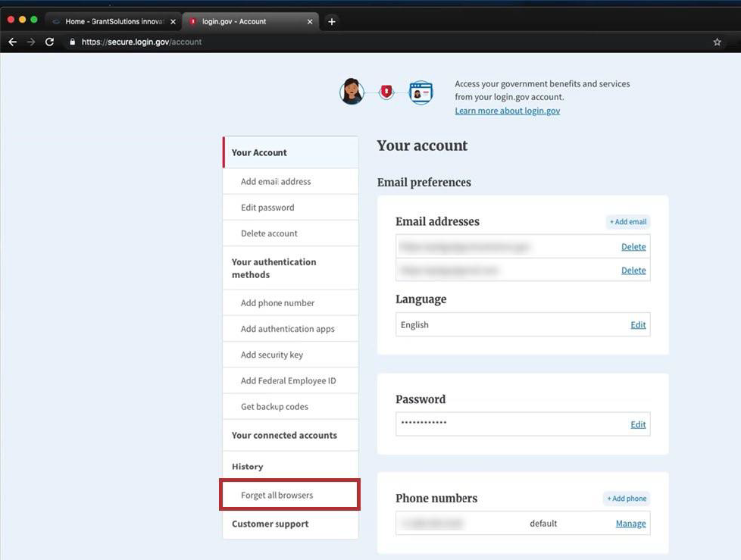Click the + Add phone button

[x=627, y=499]
